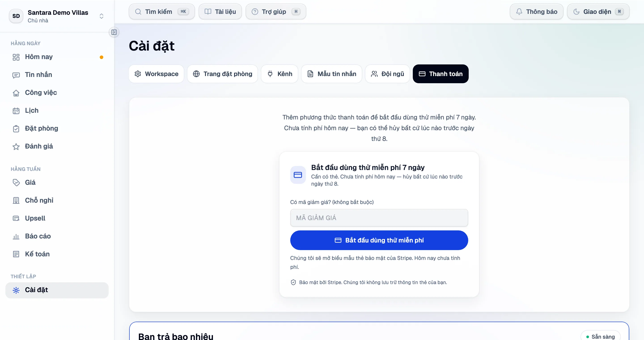
Task: Toggle Giao diện theme mode
Action: pos(598,11)
